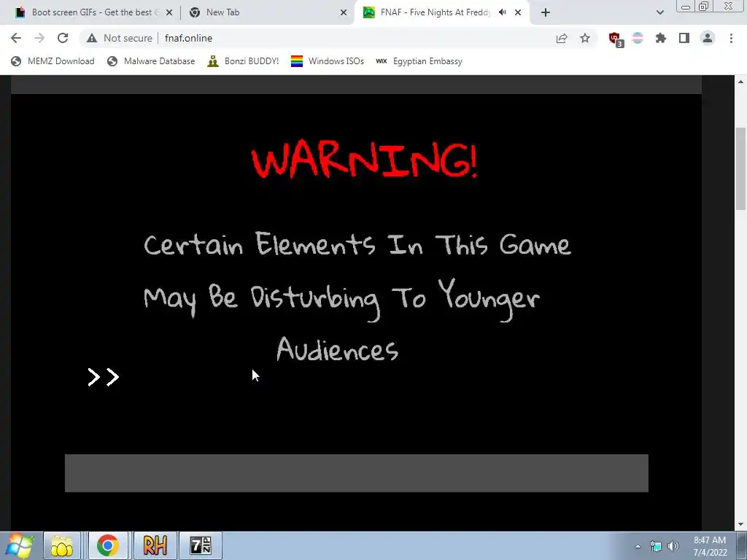Open the folder app on taskbar
The height and width of the screenshot is (560, 747).
(62, 545)
